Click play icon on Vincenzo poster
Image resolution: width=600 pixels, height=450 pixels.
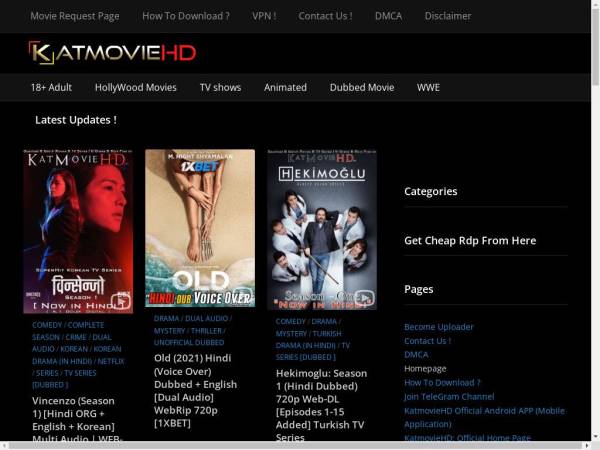[x=121, y=301]
